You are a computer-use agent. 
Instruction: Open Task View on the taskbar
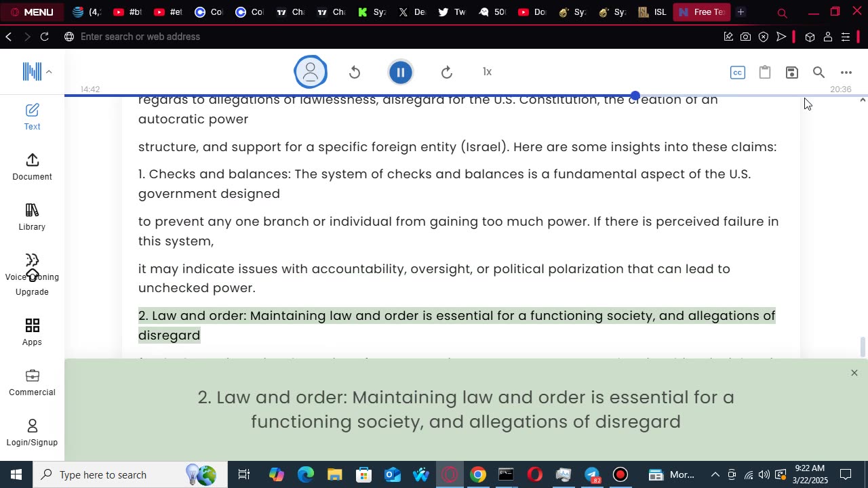[244, 474]
